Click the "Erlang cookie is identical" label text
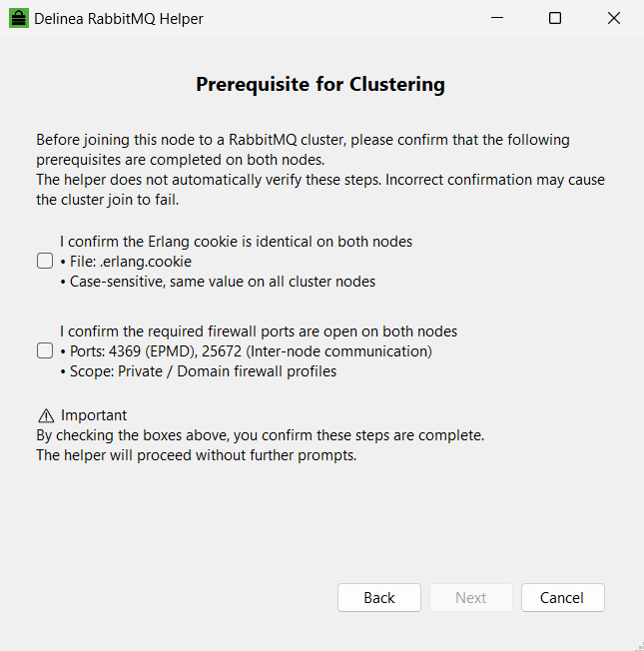 [237, 242]
